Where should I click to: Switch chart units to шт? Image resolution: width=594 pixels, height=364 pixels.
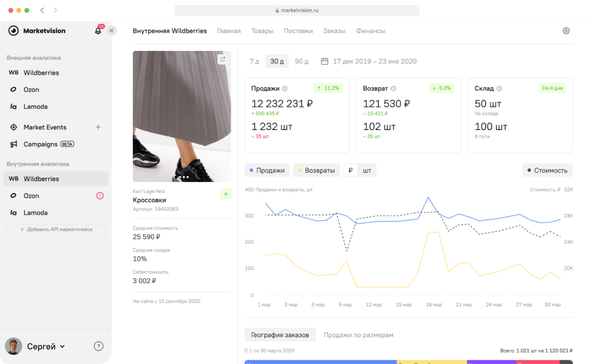(367, 170)
